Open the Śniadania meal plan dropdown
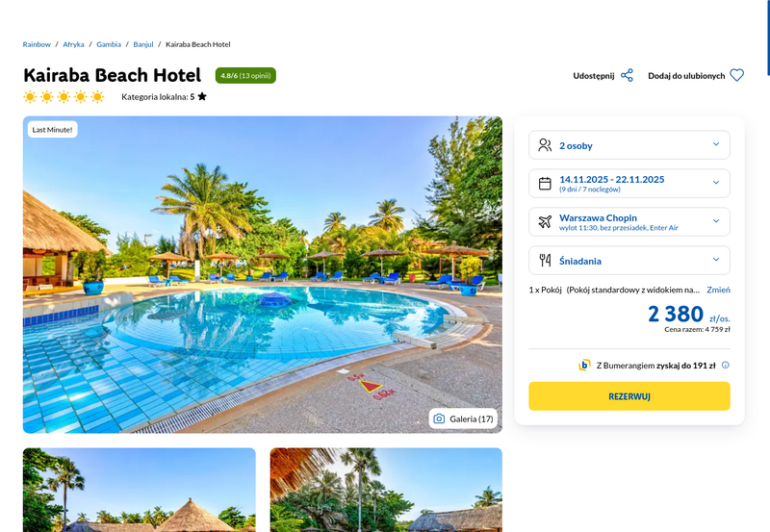Viewport: 770px width, 532px height. (x=629, y=260)
